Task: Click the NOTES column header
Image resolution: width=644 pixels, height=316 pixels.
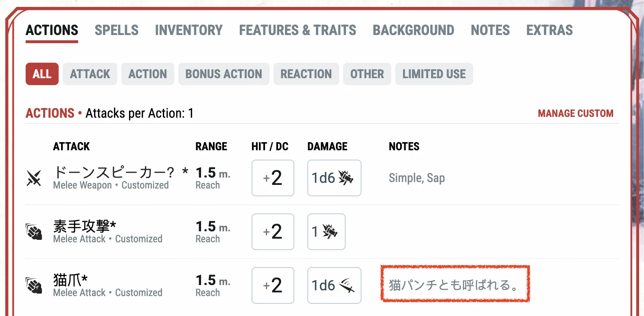Action: pos(404,147)
